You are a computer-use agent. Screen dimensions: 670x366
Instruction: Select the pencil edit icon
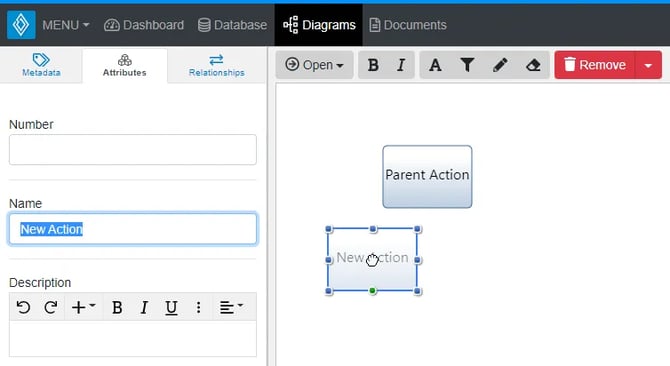pyautogui.click(x=500, y=65)
